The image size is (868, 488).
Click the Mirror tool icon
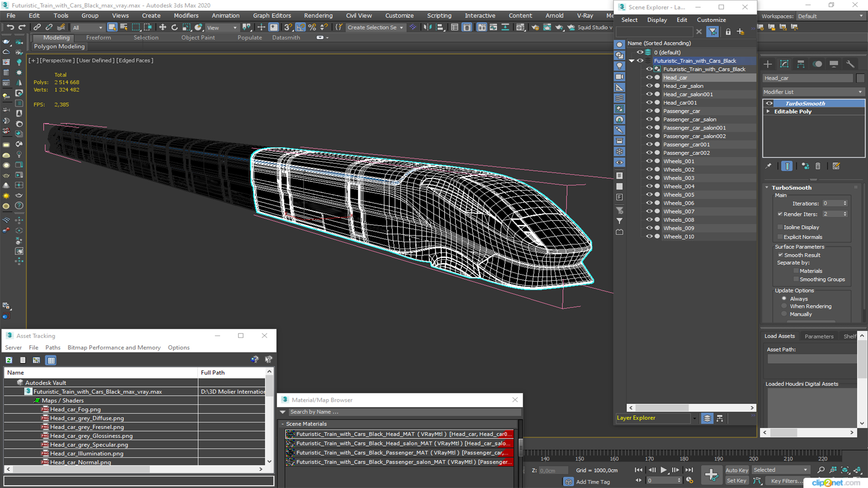pos(427,28)
